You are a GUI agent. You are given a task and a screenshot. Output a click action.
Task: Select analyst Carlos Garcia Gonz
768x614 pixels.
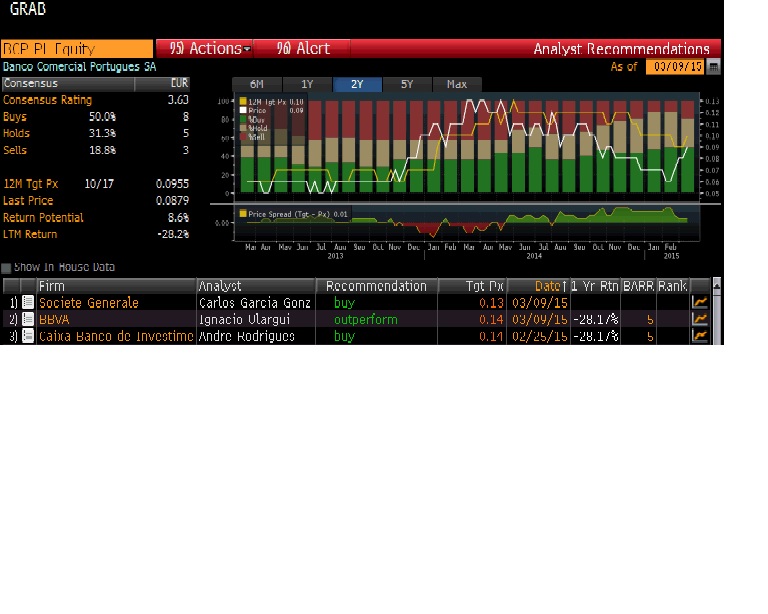click(255, 303)
